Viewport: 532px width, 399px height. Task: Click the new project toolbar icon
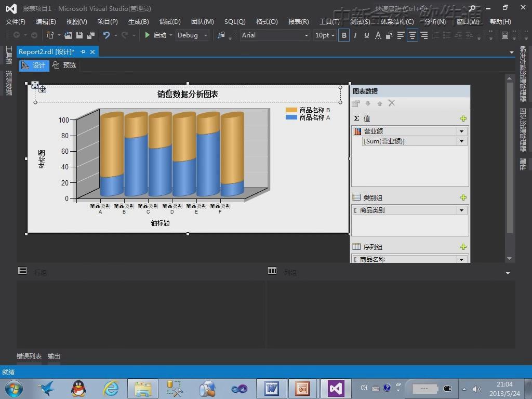(50, 35)
